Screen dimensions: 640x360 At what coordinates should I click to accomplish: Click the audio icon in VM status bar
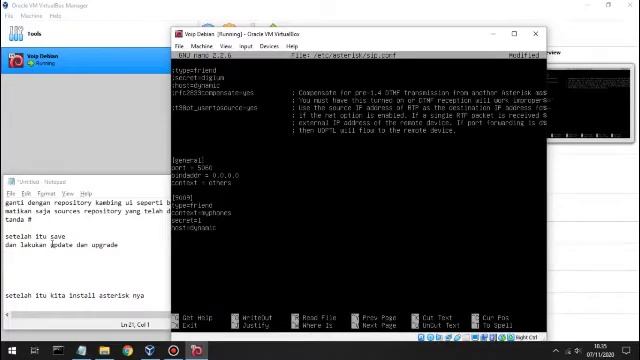(439, 338)
